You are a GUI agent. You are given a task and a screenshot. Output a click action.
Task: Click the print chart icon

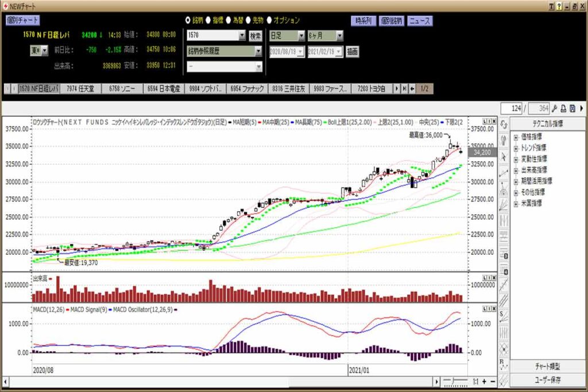(564, 108)
